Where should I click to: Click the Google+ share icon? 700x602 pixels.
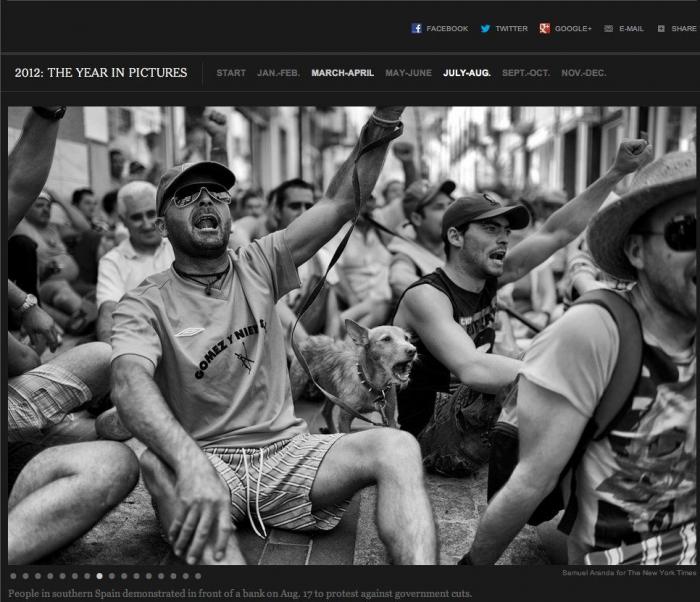point(544,29)
